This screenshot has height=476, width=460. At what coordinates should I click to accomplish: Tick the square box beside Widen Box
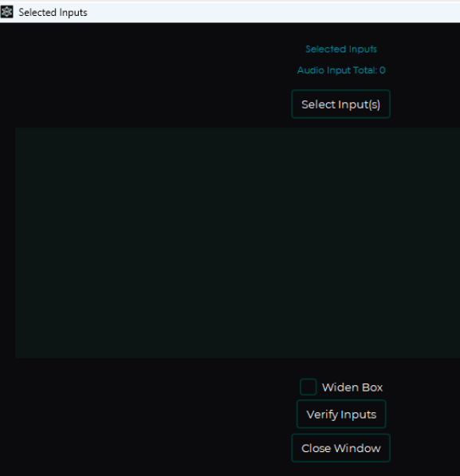click(309, 387)
